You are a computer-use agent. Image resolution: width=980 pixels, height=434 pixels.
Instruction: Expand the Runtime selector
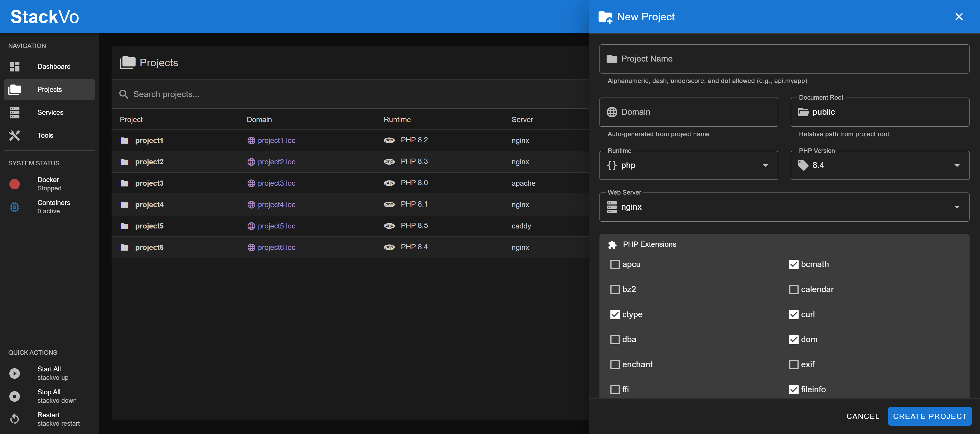coord(766,165)
